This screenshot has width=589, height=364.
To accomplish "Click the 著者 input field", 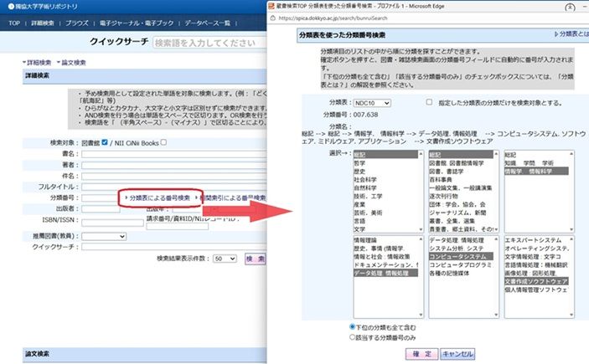I will (174, 165).
